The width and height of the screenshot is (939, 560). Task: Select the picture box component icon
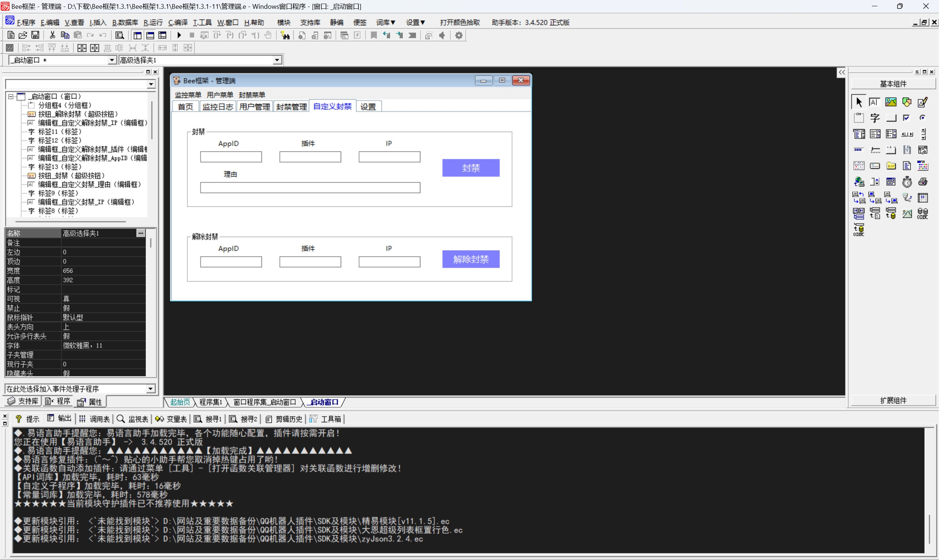891,102
